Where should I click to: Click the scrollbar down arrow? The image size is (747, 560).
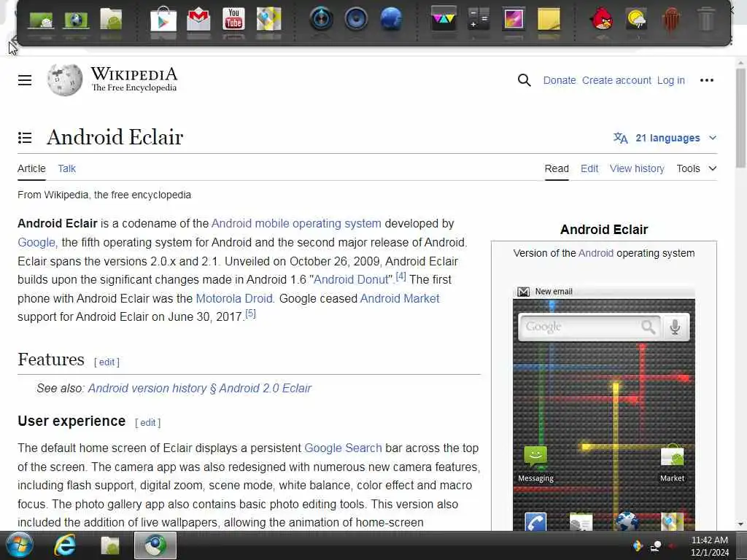740,524
